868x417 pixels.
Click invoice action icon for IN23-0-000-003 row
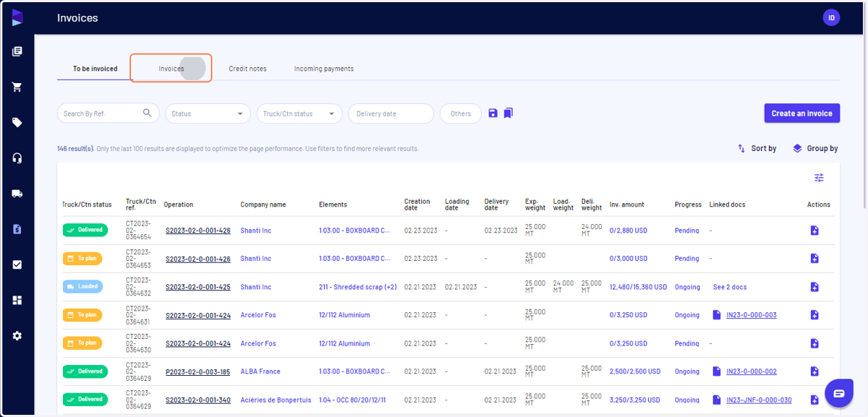coord(814,315)
